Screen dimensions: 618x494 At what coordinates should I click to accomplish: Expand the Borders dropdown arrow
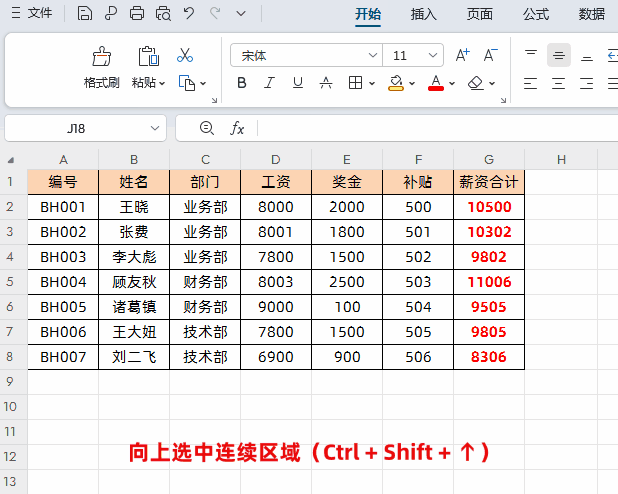click(372, 83)
